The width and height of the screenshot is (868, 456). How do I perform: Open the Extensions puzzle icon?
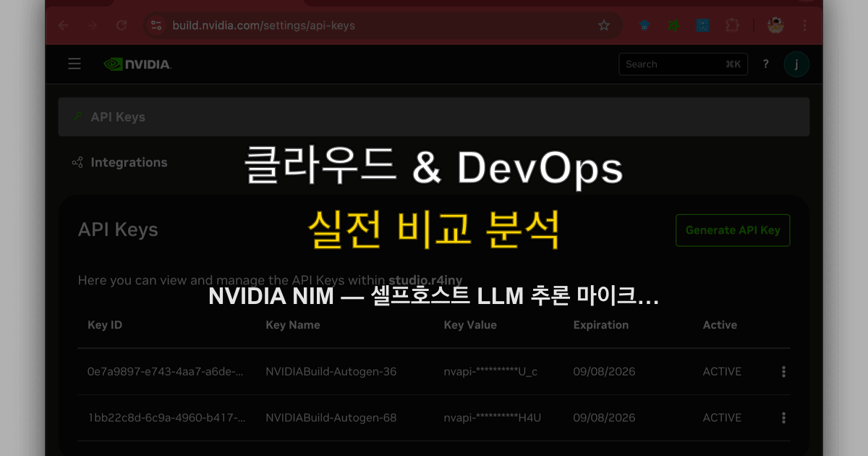tap(732, 25)
